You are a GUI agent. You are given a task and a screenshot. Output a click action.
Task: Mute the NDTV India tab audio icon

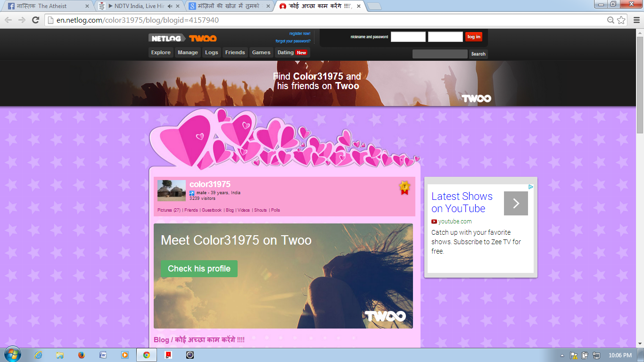[170, 6]
